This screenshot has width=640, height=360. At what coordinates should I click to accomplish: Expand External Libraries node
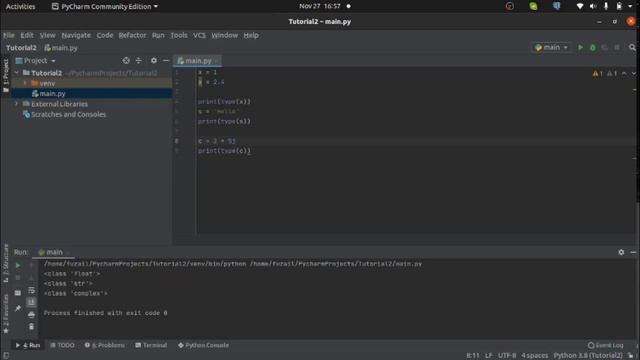[17, 104]
